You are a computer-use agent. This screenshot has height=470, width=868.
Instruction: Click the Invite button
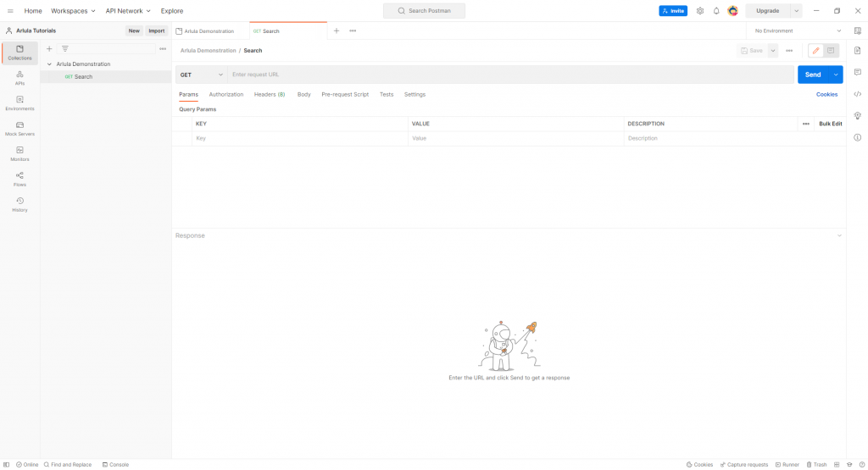point(673,11)
